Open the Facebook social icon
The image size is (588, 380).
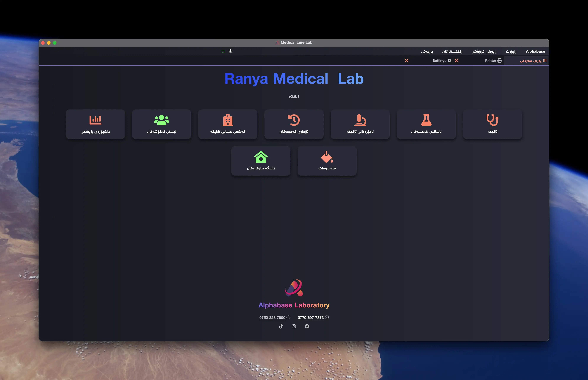[307, 326]
